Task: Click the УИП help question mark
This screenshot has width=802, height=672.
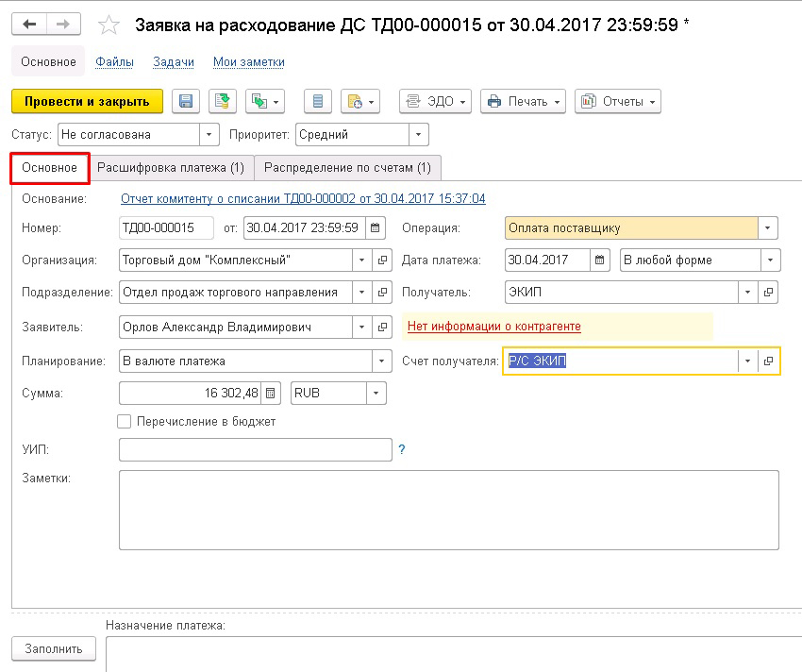Action: point(402,450)
